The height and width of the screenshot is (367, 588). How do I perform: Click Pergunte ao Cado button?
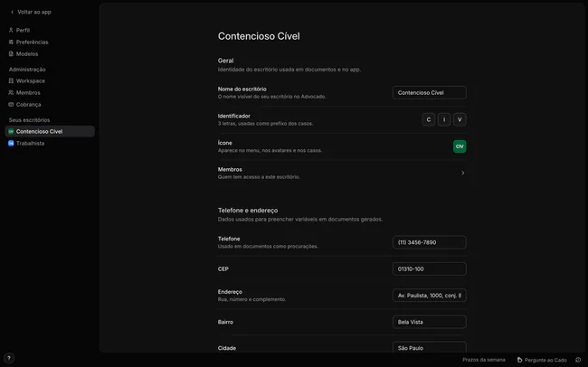pyautogui.click(x=542, y=360)
